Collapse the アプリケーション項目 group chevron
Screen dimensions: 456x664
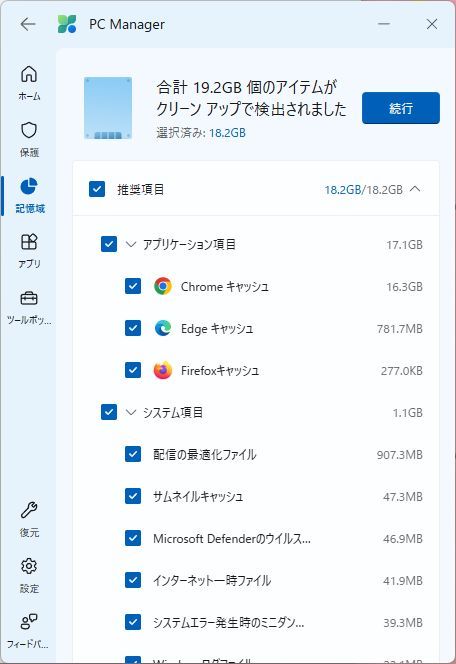pyautogui.click(x=131, y=244)
